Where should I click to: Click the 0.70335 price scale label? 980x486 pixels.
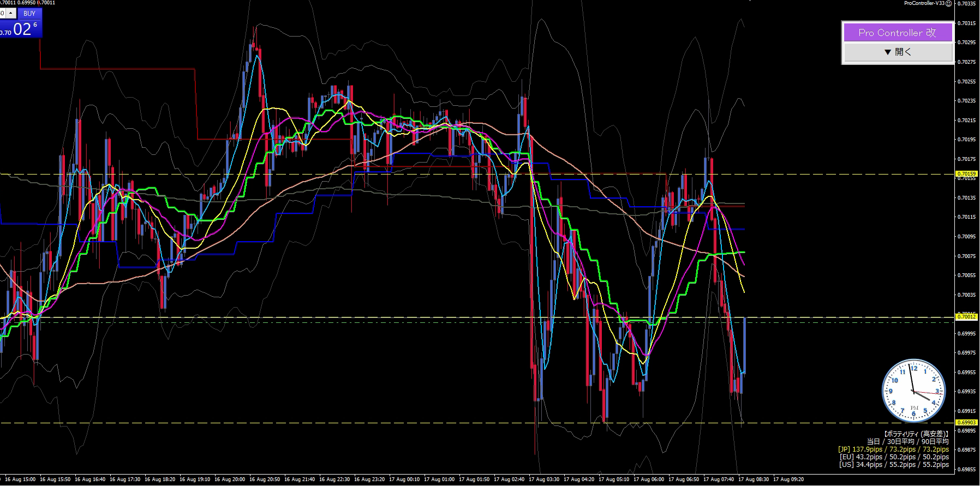pos(967,4)
